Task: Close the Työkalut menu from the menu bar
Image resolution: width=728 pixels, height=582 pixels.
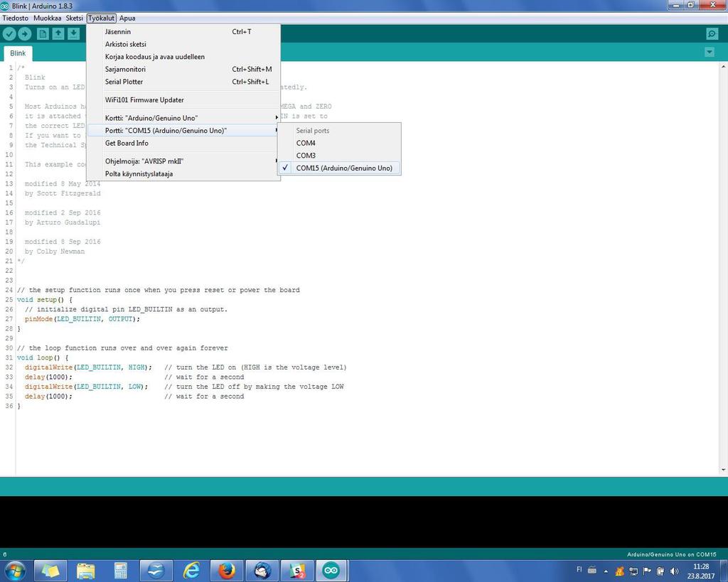Action: point(101,18)
